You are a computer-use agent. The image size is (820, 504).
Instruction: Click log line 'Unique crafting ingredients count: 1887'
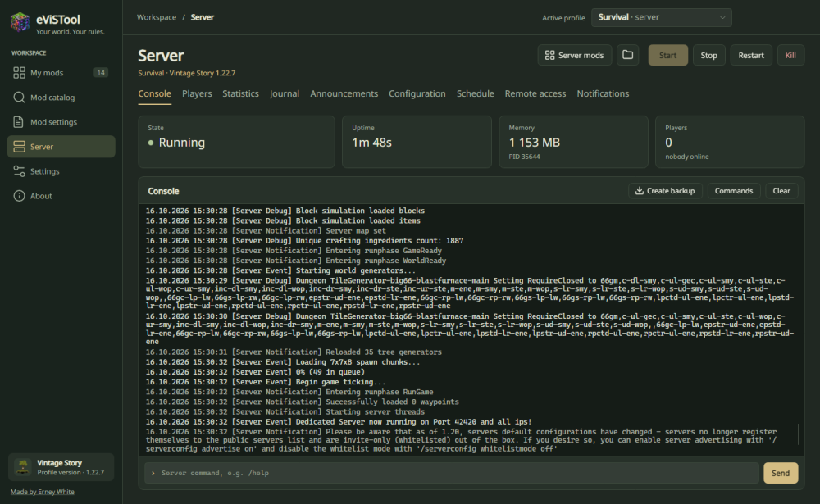tap(304, 241)
